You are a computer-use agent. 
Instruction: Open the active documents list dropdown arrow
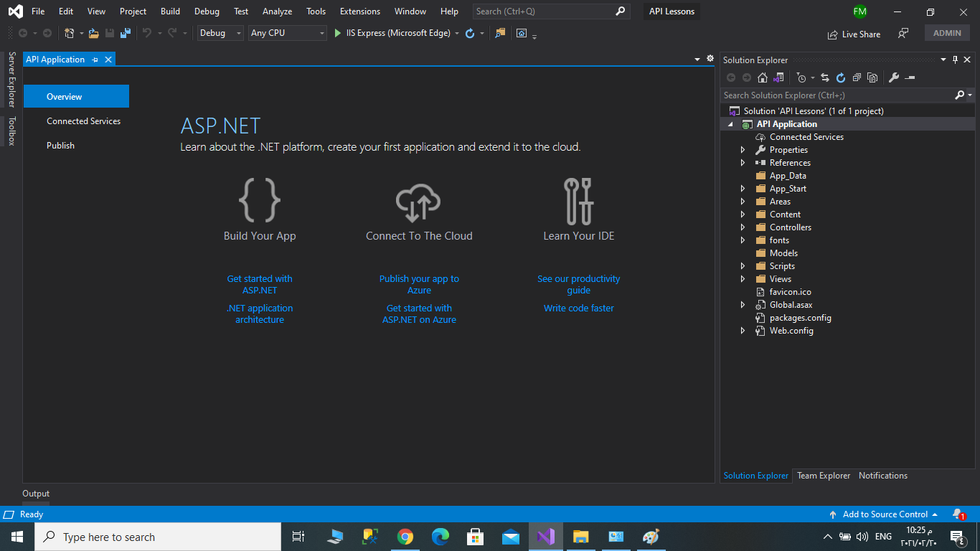[697, 60]
